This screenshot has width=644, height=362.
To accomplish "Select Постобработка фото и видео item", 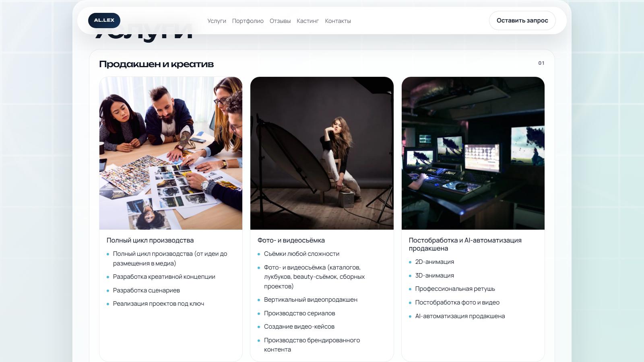I will pos(457,302).
